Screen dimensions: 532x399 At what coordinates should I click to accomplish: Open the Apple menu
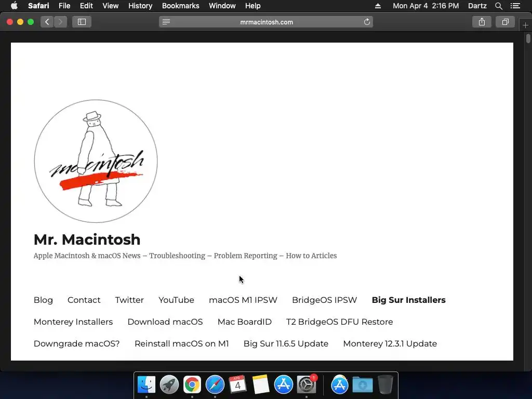14,5
